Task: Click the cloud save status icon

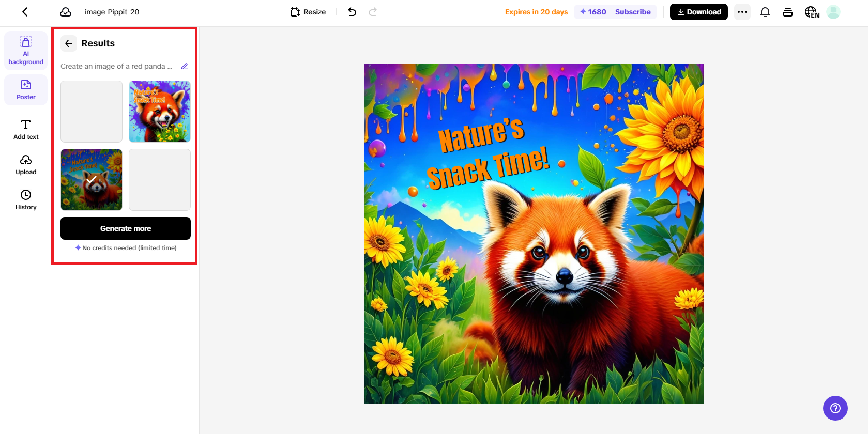Action: [x=66, y=12]
